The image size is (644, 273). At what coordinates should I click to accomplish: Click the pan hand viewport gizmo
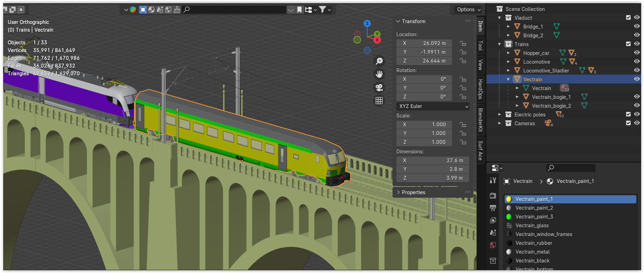[x=379, y=74]
